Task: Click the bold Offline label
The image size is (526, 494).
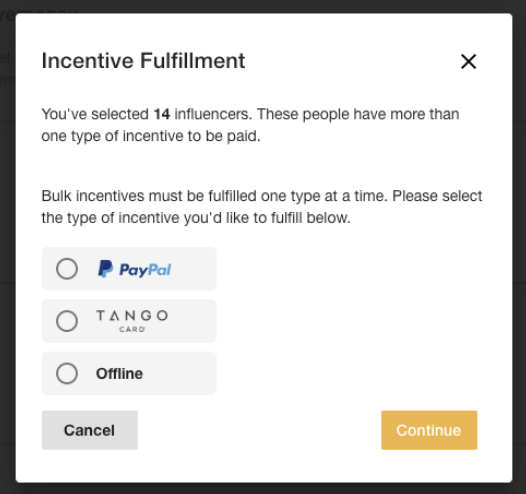Action: pyautogui.click(x=119, y=374)
